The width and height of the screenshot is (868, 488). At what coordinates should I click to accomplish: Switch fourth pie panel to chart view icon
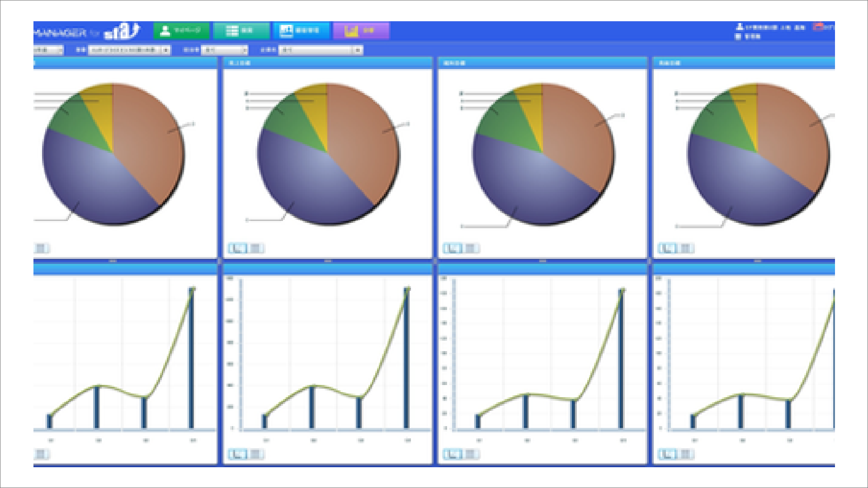point(668,248)
